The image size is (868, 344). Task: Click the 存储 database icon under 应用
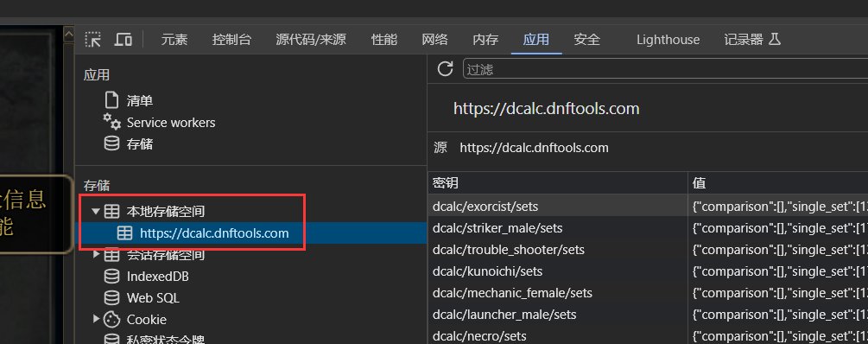[x=111, y=144]
